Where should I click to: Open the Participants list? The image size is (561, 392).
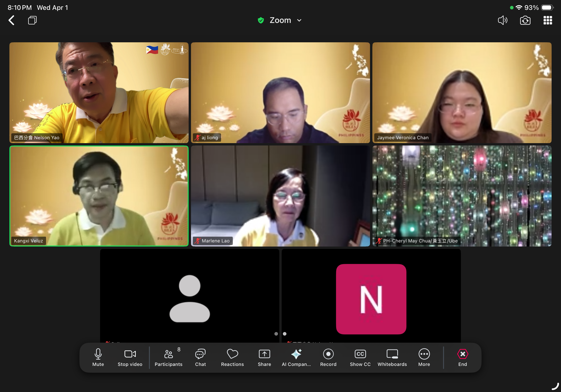coord(168,357)
